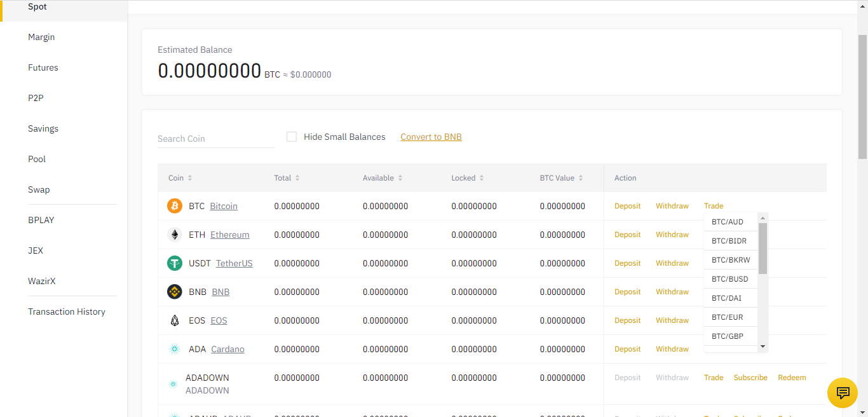Click Deposit for EOS
The image size is (868, 417).
coord(627,320)
